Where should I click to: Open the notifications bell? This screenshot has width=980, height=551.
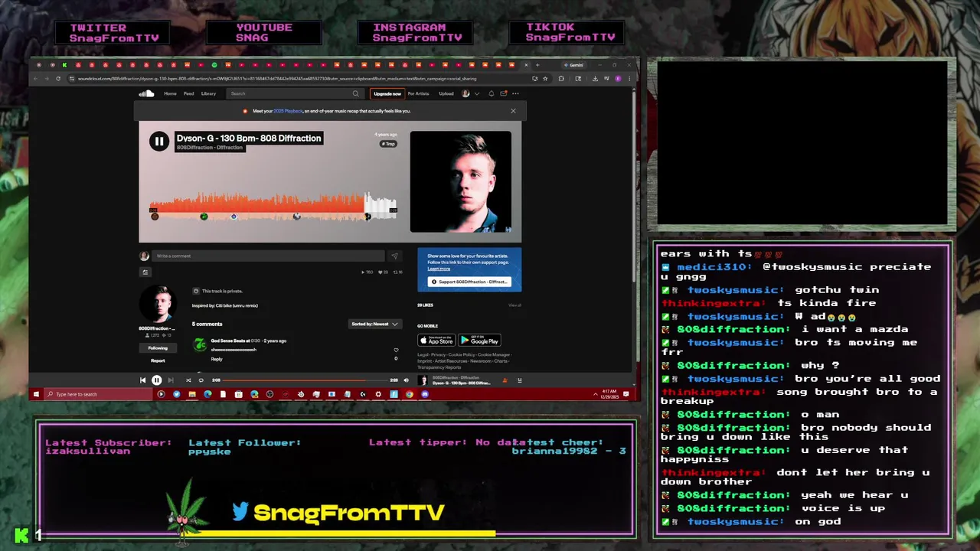(492, 93)
